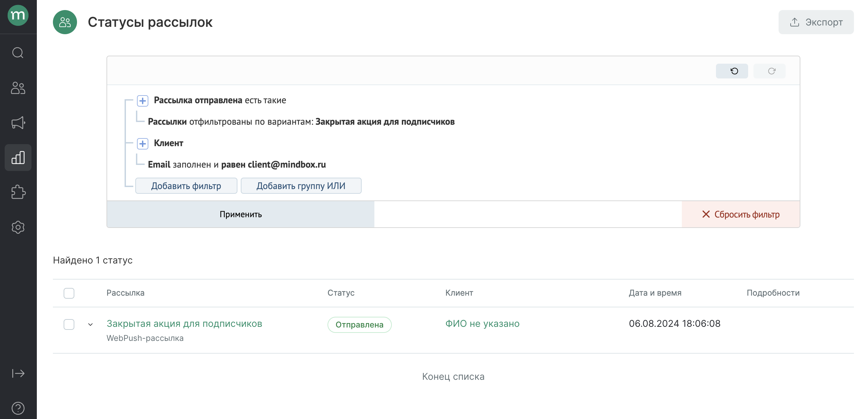The image size is (868, 419).
Task: Click the date '06.08.2024 18:06:08'
Action: [674, 323]
